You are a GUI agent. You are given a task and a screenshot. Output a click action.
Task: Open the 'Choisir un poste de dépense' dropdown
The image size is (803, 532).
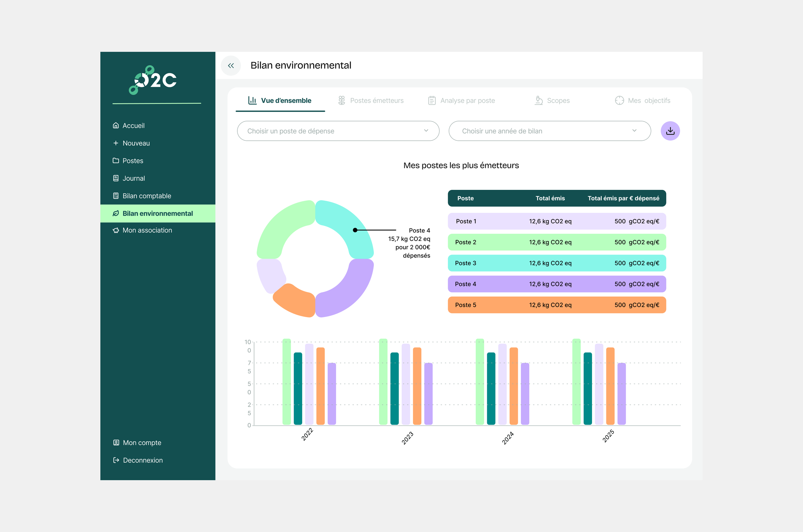coord(338,131)
